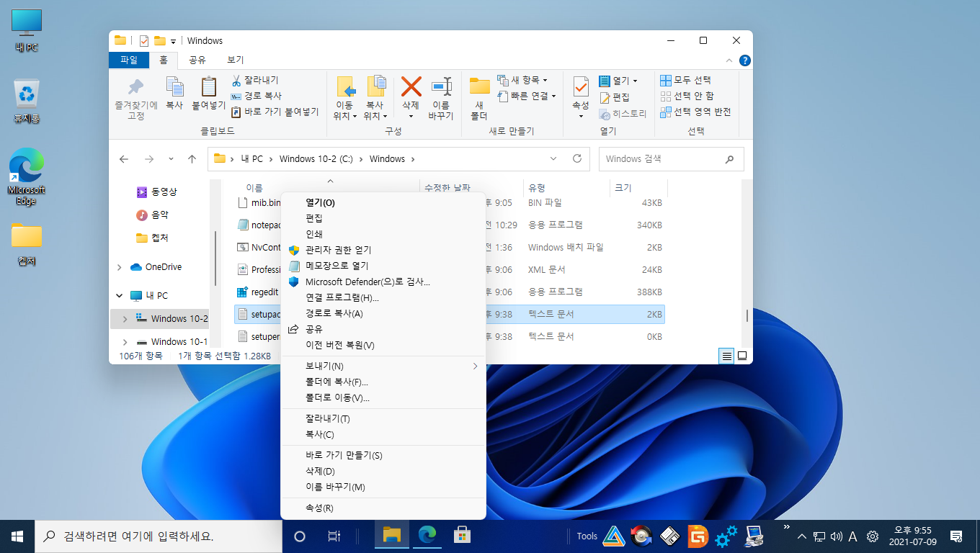Image resolution: width=980 pixels, height=553 pixels.
Task: Open the File (파일) tab
Action: [x=129, y=60]
